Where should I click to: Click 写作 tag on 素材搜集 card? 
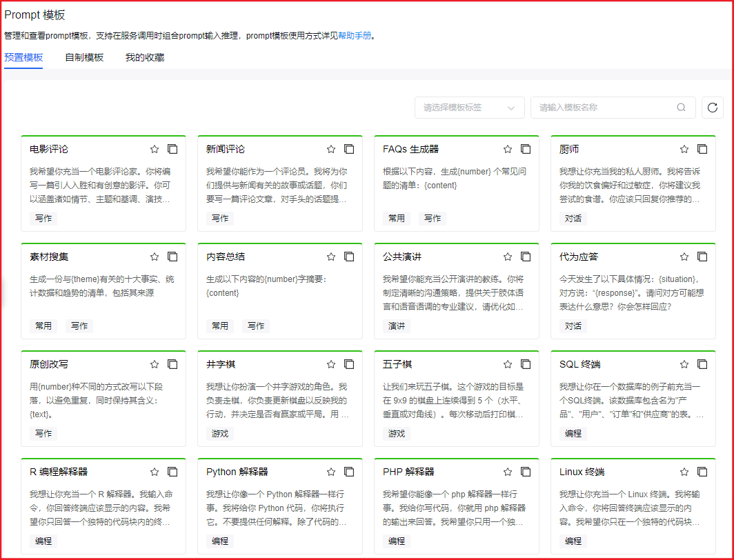click(x=79, y=326)
